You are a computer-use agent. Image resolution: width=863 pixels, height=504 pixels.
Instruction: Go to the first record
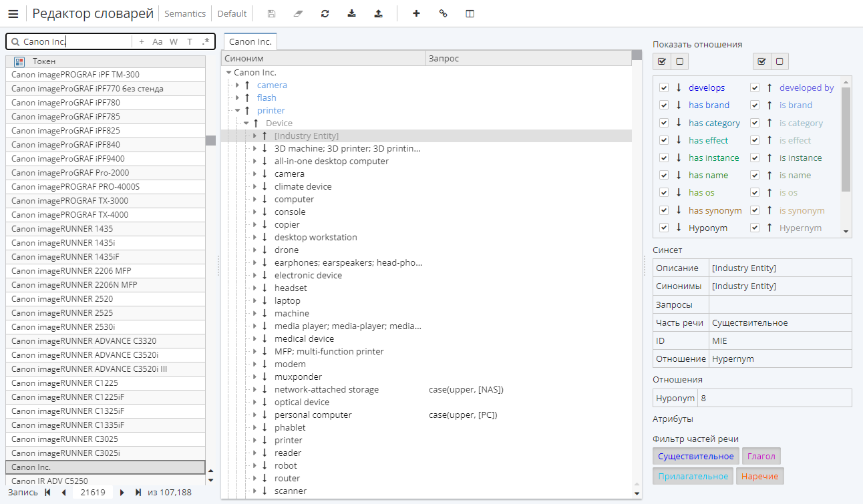coord(47,493)
